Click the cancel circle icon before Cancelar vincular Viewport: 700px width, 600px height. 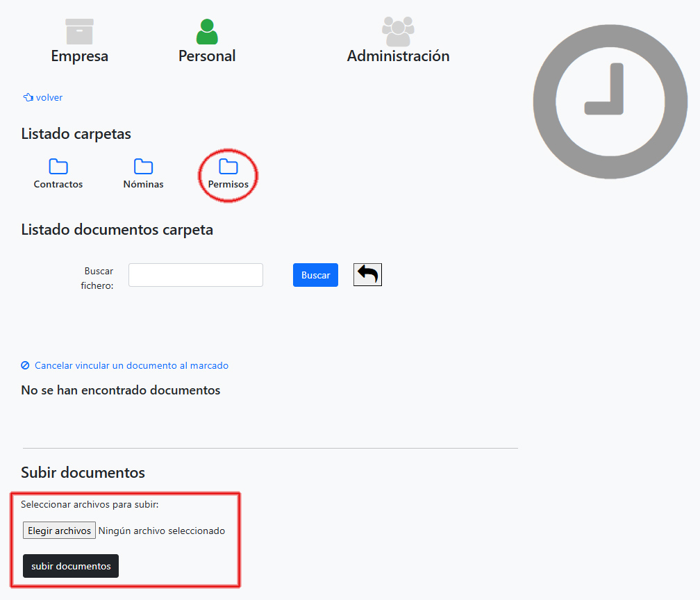(26, 365)
